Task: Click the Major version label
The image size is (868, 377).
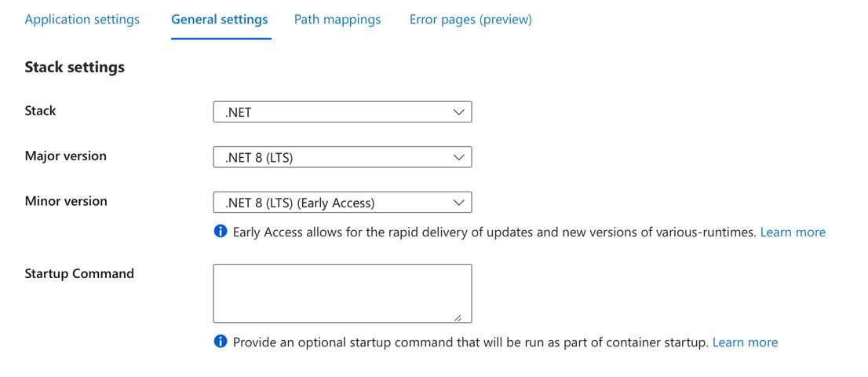Action: click(x=65, y=156)
